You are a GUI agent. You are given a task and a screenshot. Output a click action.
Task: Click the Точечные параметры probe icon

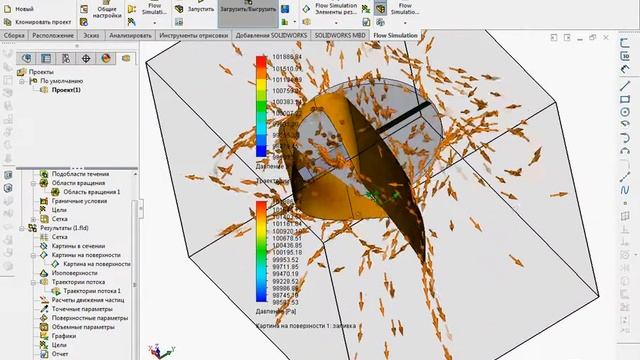point(44,309)
